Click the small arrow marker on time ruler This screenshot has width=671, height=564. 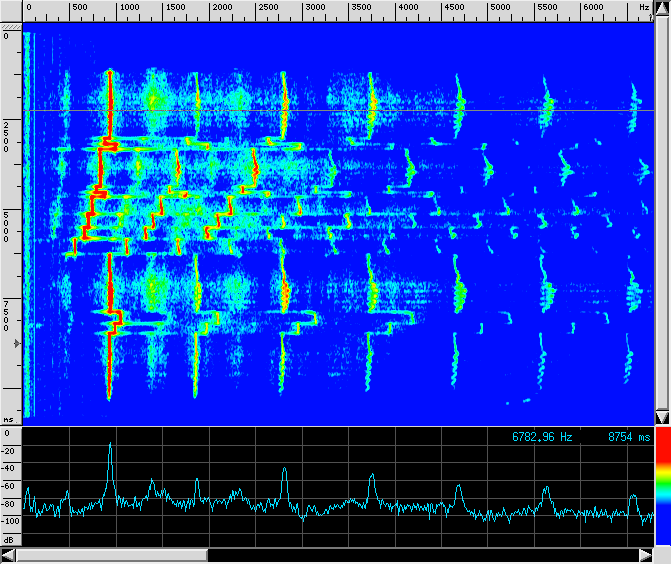click(15, 343)
